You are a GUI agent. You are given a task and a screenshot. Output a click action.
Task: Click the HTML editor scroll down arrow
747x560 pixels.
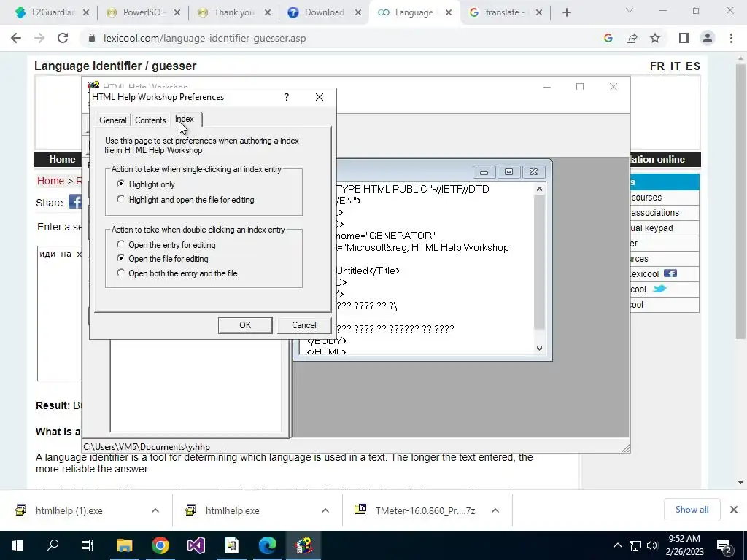click(x=539, y=348)
